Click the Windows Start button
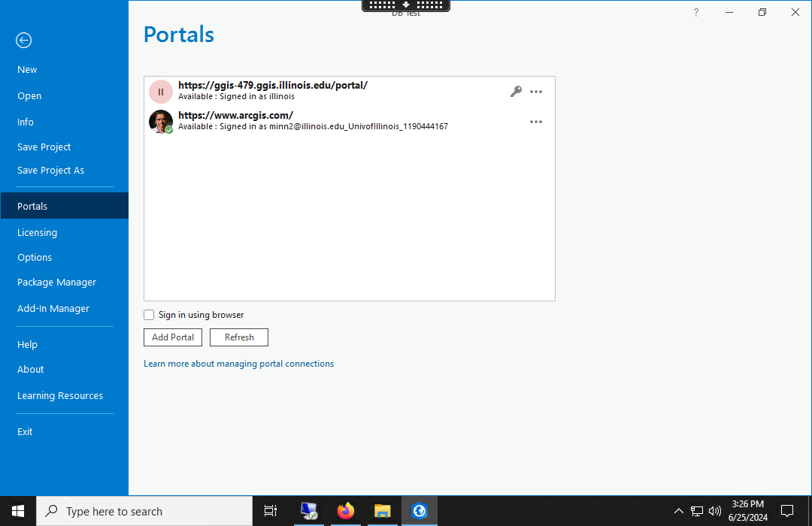The width and height of the screenshot is (812, 526). pos(18,511)
